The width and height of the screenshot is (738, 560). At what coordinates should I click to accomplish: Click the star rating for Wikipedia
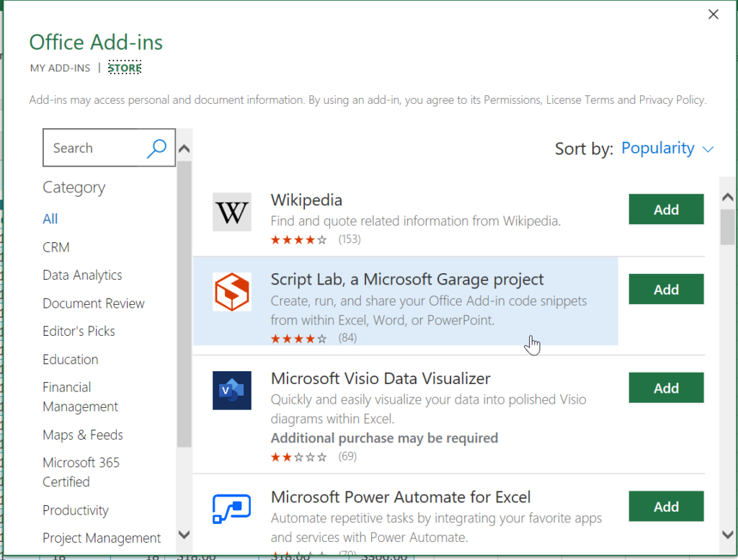298,239
